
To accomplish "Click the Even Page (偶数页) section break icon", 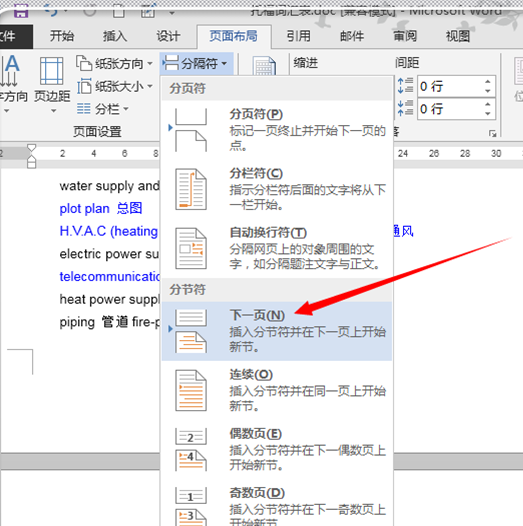I will tap(191, 450).
